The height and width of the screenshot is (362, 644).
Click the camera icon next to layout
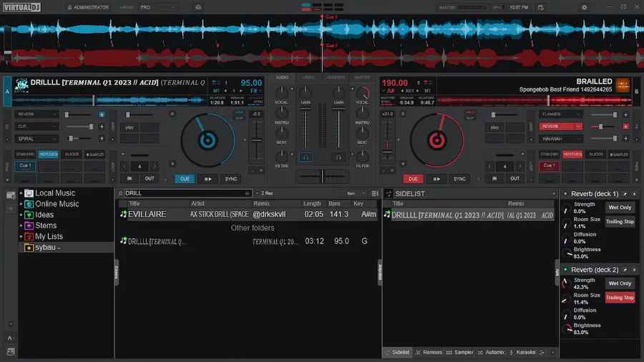click(198, 7)
